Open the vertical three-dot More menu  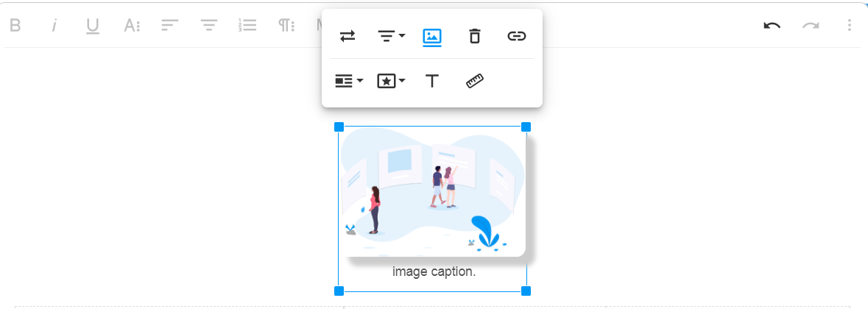pos(849,26)
